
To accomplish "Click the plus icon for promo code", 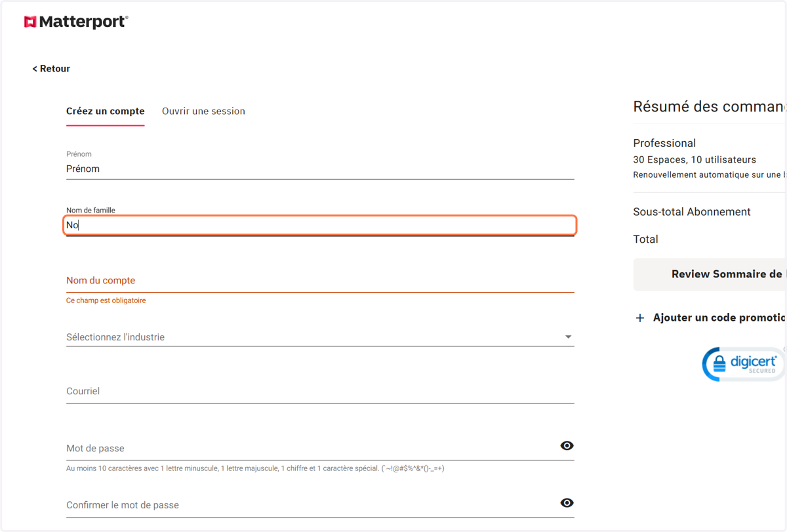I will 640,318.
